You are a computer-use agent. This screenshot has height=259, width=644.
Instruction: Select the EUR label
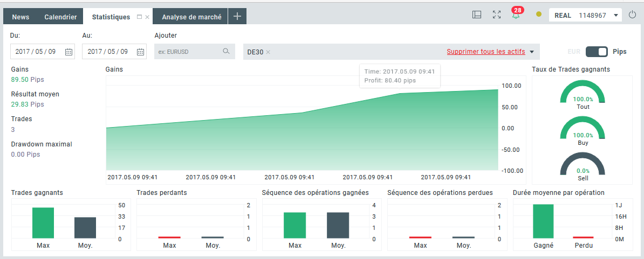(574, 52)
